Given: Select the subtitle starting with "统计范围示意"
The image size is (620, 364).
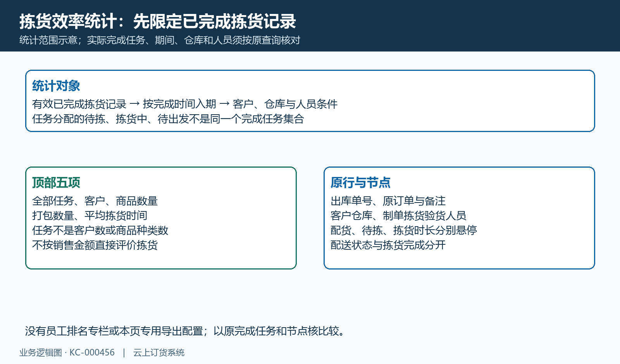Looking at the screenshot, I should [160, 40].
